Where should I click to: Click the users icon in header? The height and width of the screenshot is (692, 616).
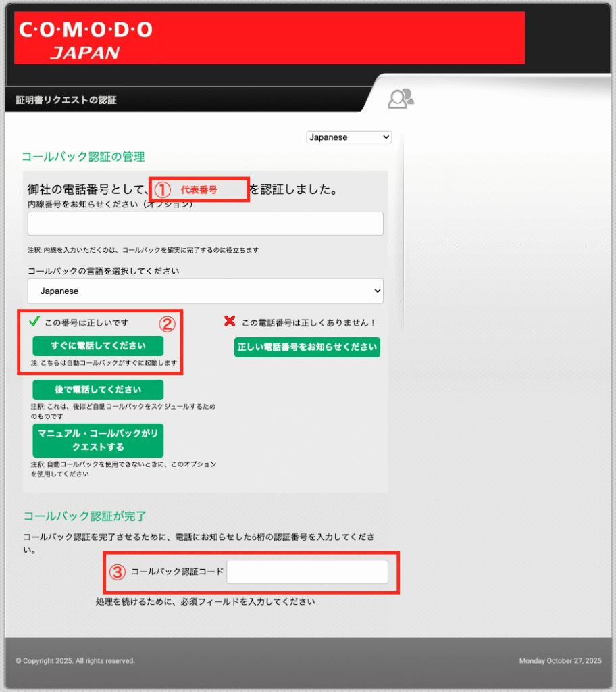click(x=400, y=99)
